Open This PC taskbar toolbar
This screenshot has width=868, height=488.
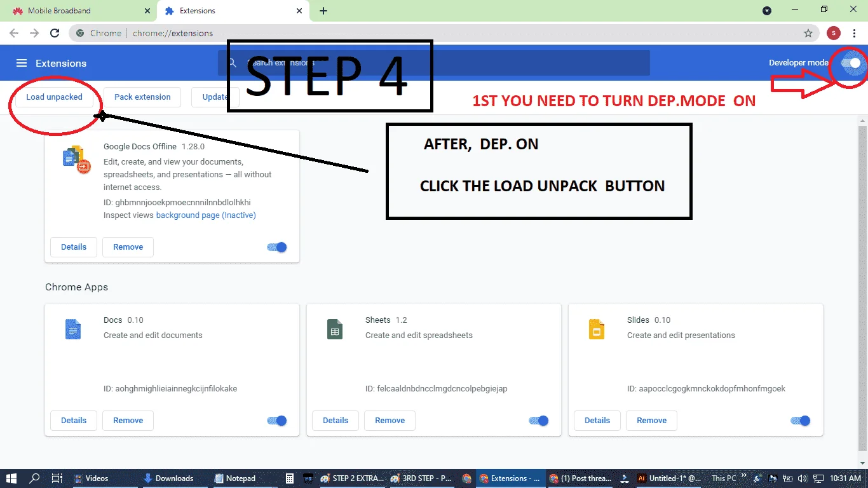point(724,478)
